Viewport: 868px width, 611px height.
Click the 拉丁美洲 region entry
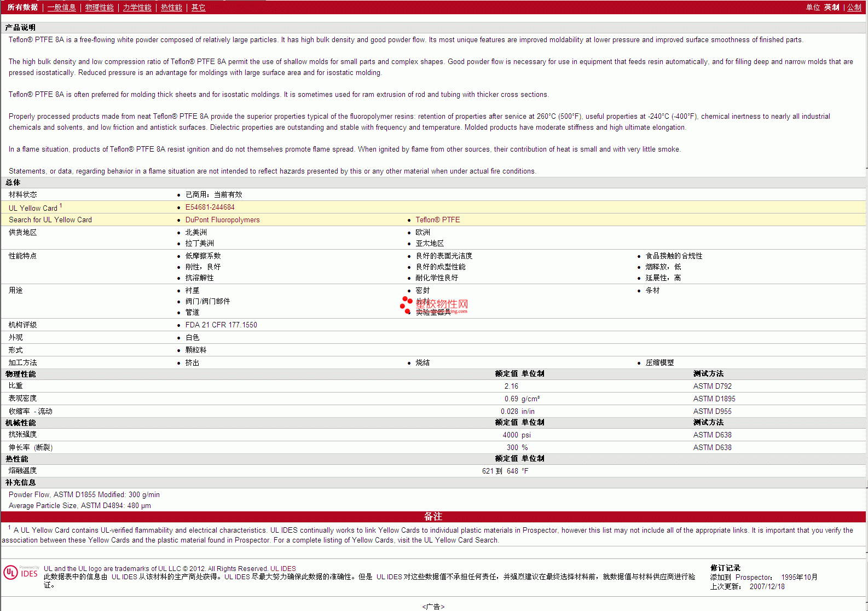(200, 244)
